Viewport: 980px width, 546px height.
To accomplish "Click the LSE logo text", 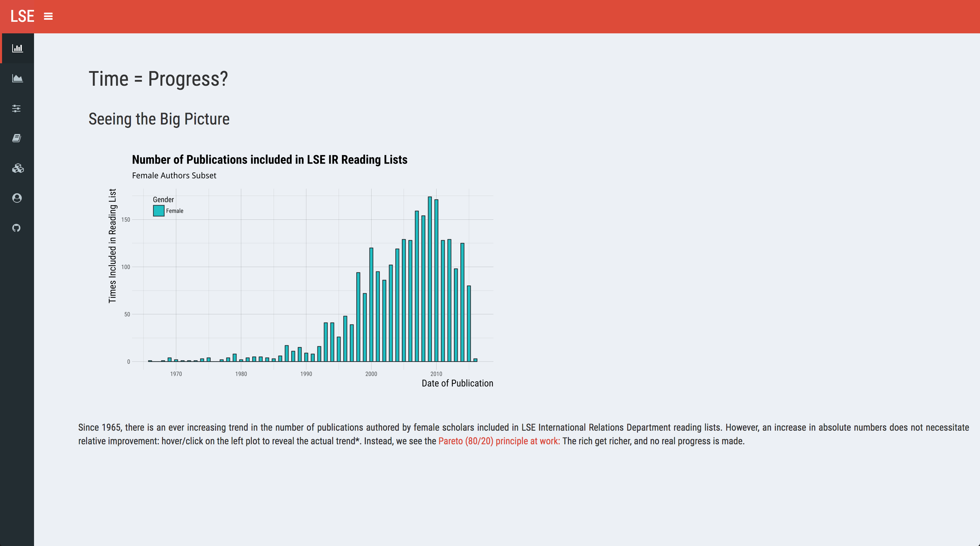I will [x=22, y=16].
